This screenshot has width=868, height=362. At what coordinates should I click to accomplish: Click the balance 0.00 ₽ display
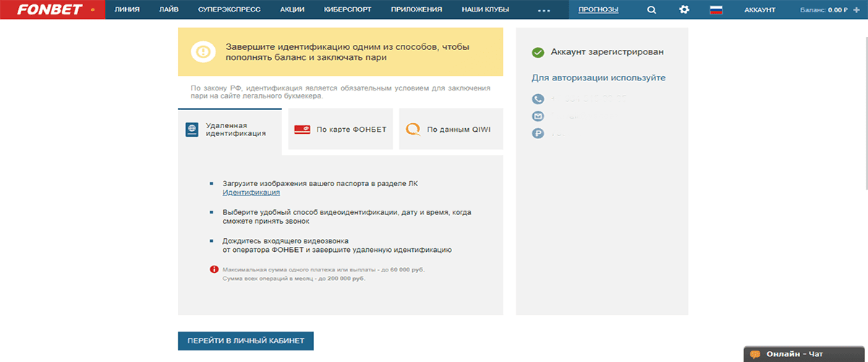825,10
